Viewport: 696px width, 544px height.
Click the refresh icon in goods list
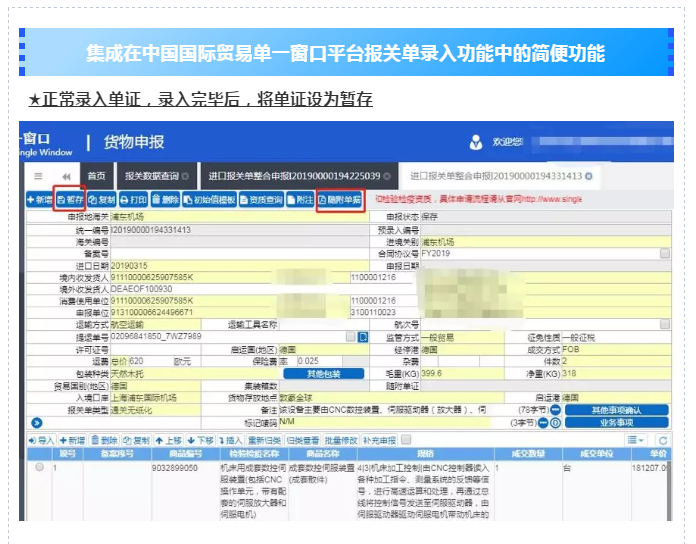click(x=663, y=440)
